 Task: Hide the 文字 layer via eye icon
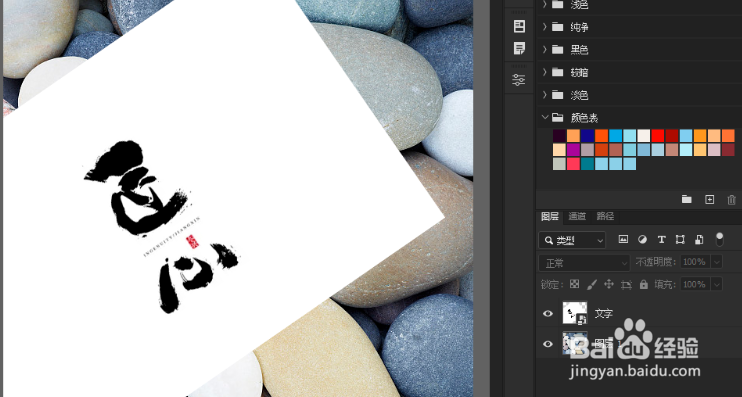coord(548,313)
